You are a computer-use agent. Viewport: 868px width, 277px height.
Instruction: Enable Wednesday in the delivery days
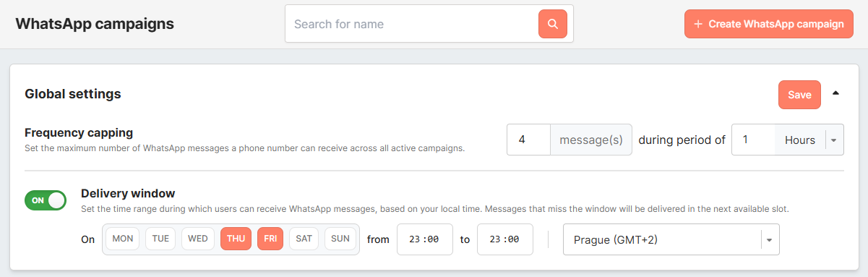click(x=198, y=239)
